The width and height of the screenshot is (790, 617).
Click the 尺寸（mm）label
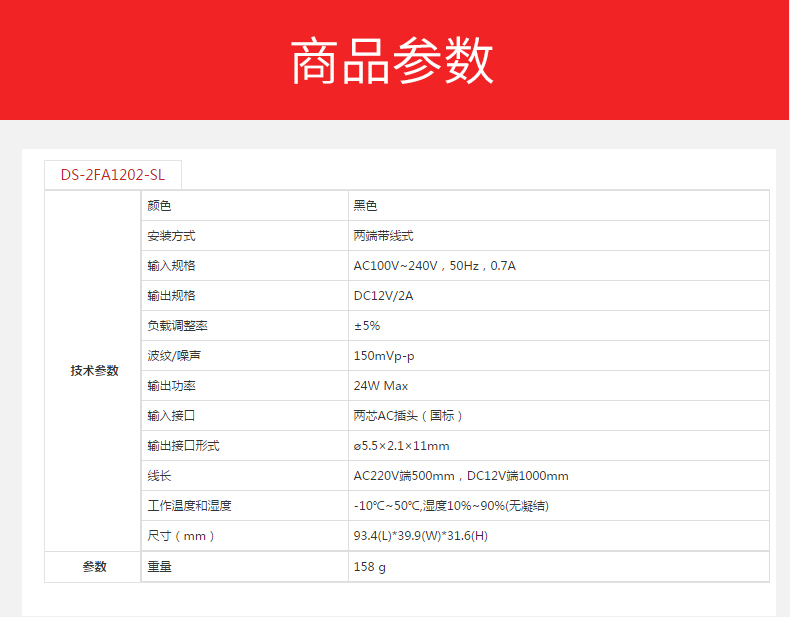click(181, 535)
